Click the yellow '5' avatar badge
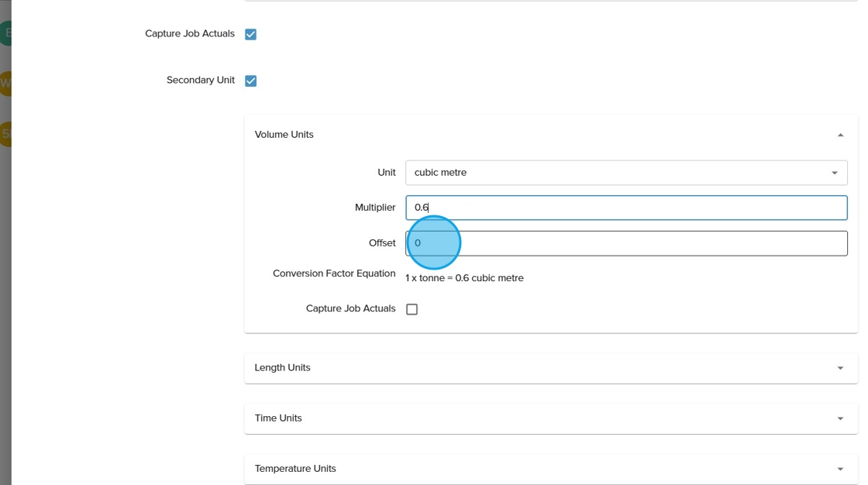Screen dimensions: 868x485 tap(5, 133)
